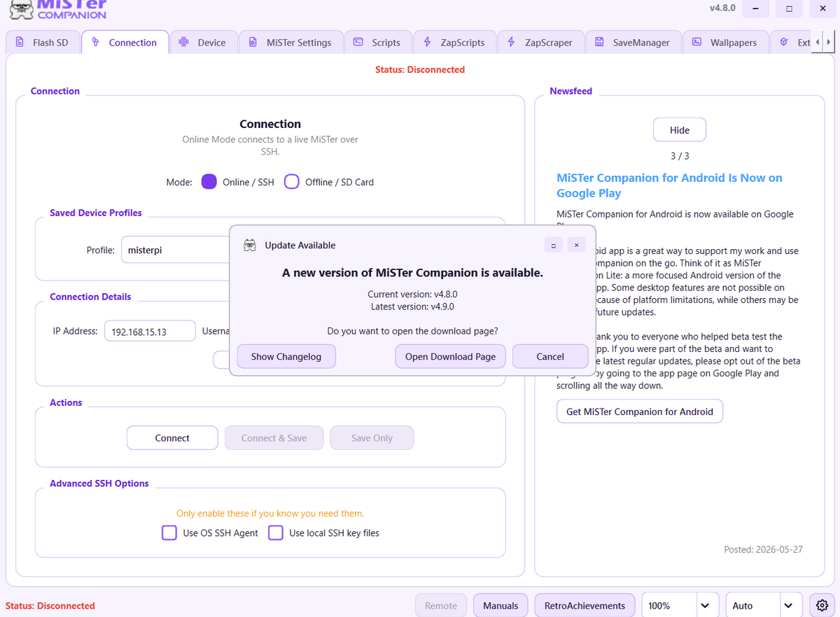This screenshot has width=840, height=617.
Task: Click the orange SSH options warning text
Action: [x=270, y=513]
